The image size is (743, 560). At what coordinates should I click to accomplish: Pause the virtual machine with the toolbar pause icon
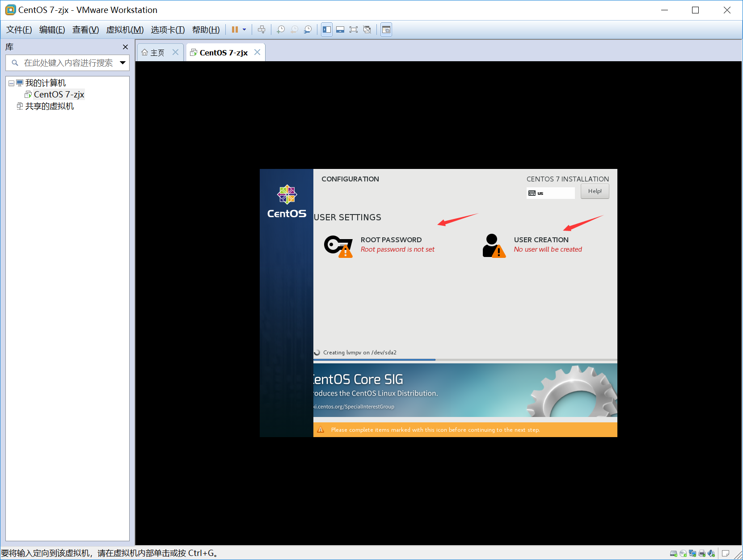click(235, 29)
